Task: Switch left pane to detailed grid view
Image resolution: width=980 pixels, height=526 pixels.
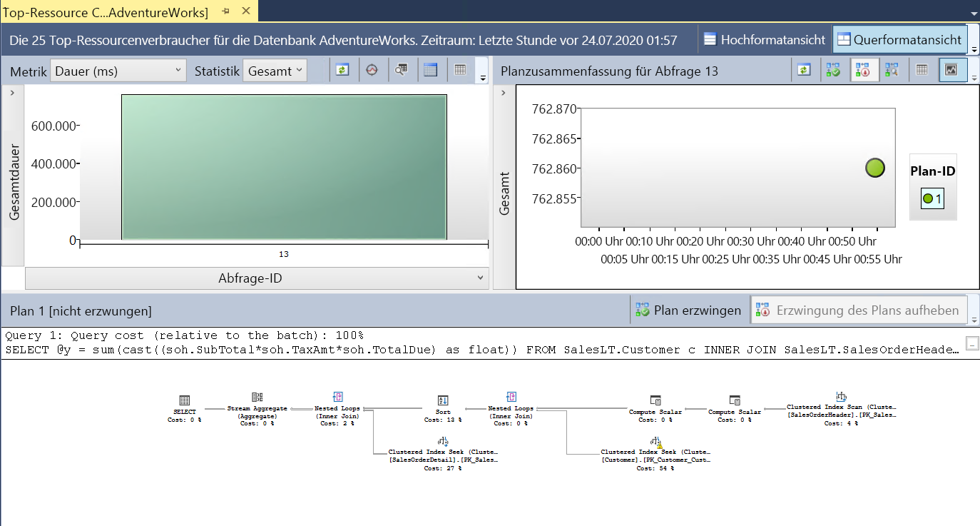Action: 430,70
